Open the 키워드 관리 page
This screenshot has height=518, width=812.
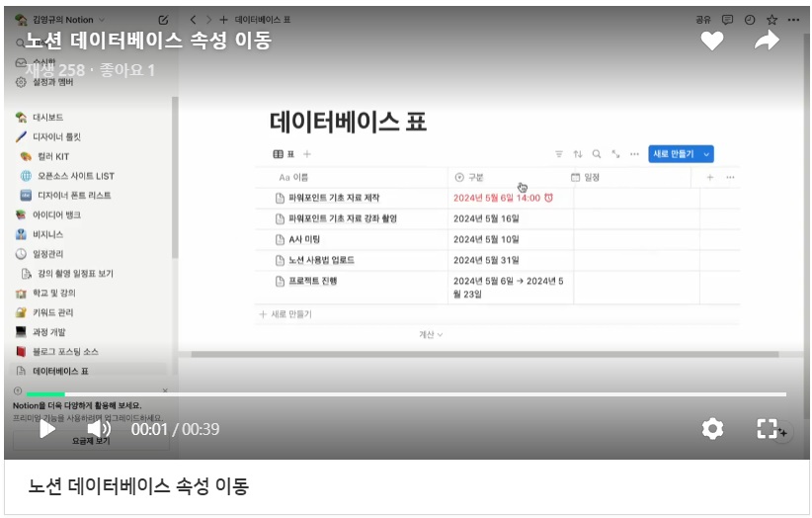click(x=52, y=312)
